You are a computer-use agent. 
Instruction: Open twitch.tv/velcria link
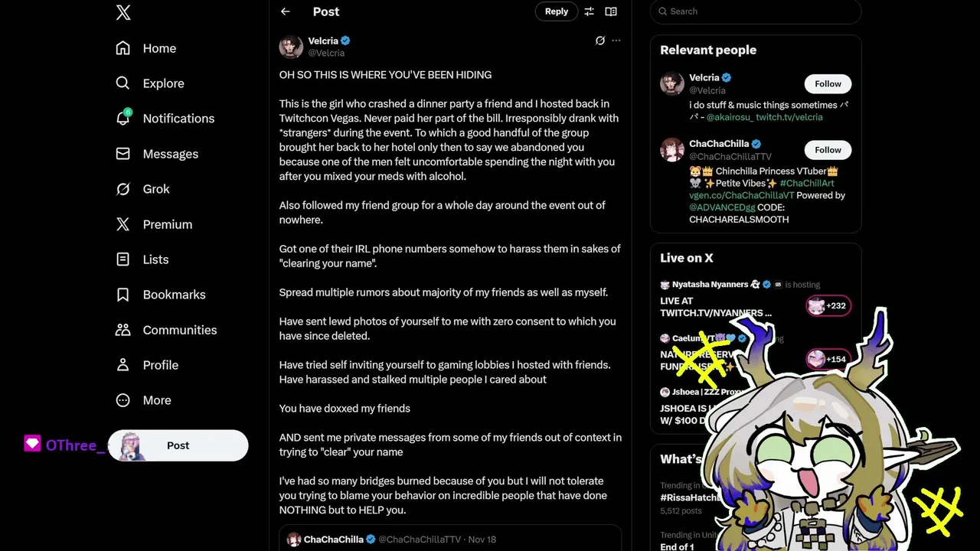point(789,117)
